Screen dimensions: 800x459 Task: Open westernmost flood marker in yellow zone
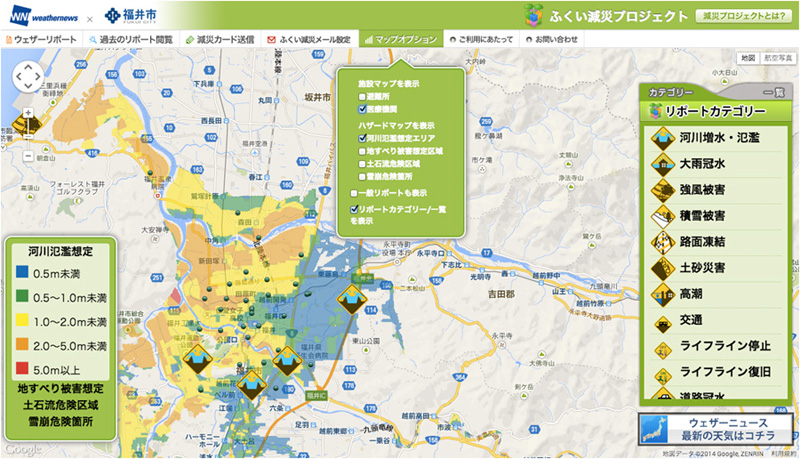click(197, 359)
